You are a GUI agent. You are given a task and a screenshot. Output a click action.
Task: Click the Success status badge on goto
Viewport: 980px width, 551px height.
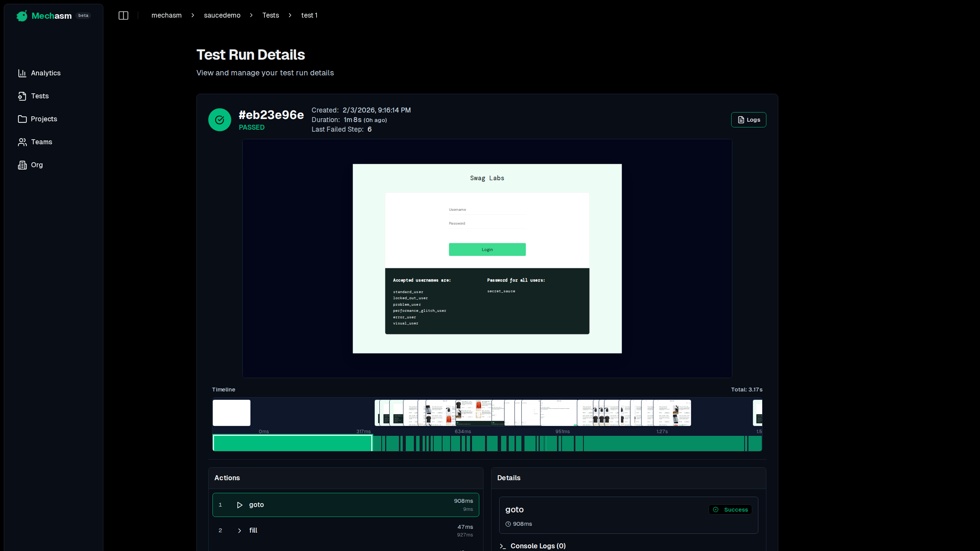[730, 509]
